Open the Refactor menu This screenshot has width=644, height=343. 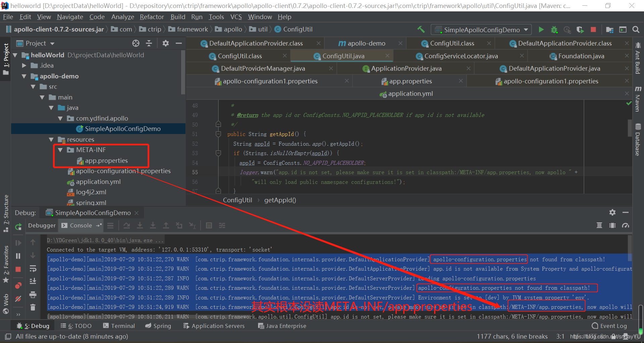tap(152, 17)
